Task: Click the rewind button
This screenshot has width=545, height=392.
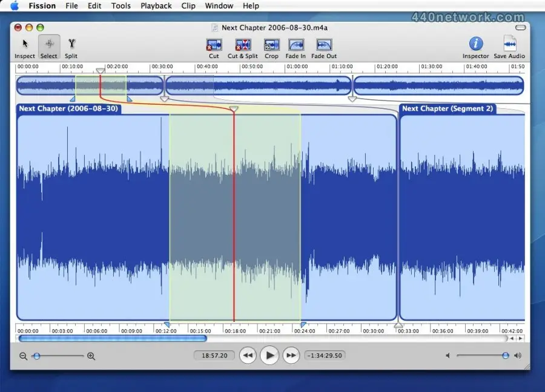Action: pyautogui.click(x=248, y=356)
